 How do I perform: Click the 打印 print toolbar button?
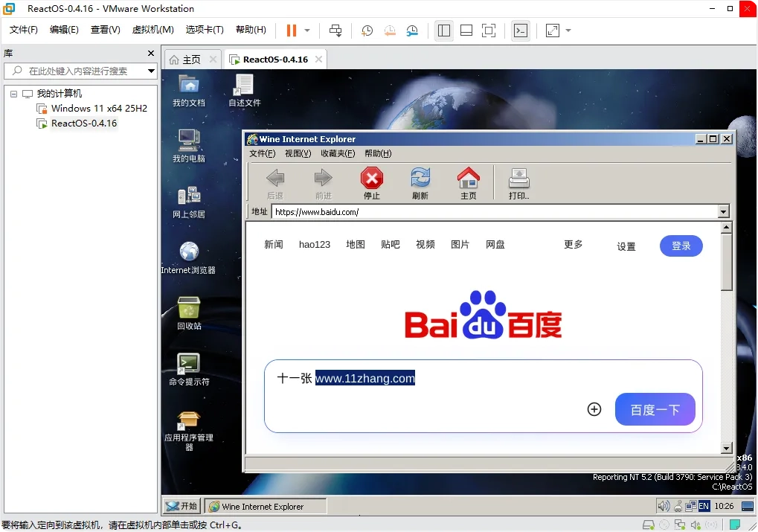tap(518, 183)
